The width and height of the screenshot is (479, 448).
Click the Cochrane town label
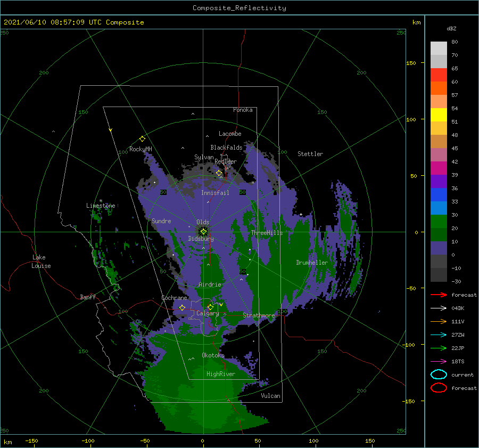pyautogui.click(x=174, y=298)
